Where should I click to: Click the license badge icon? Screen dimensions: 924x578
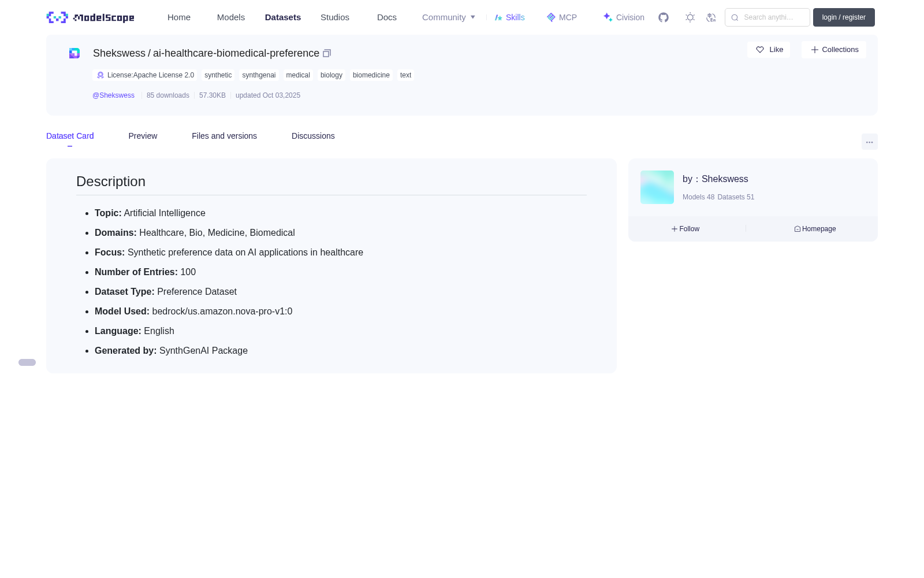[100, 75]
